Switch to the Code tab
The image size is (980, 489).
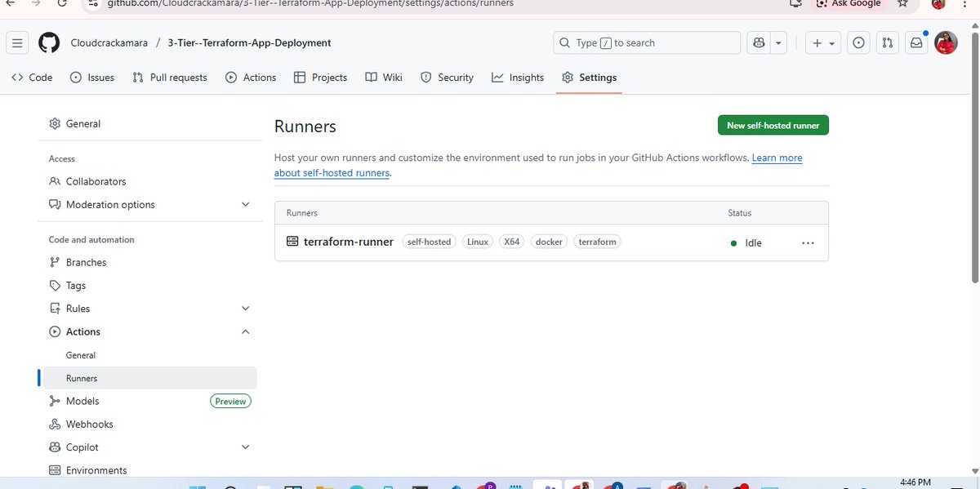coord(31,77)
